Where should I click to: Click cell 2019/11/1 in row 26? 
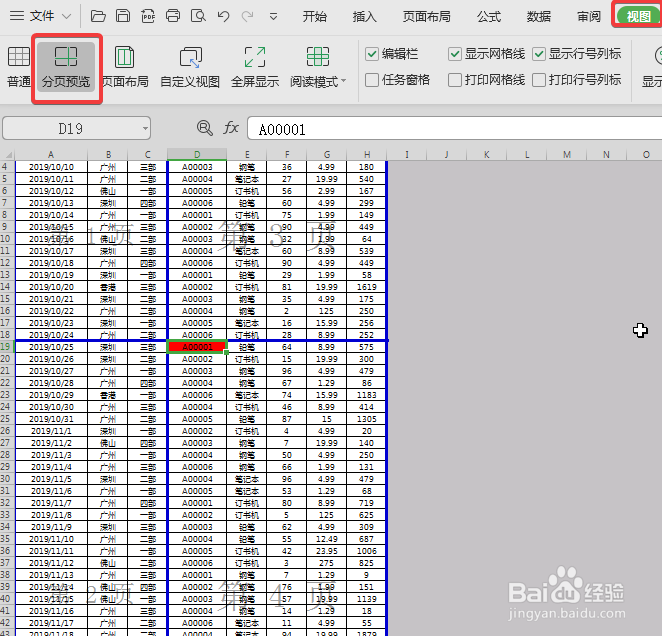(x=51, y=431)
